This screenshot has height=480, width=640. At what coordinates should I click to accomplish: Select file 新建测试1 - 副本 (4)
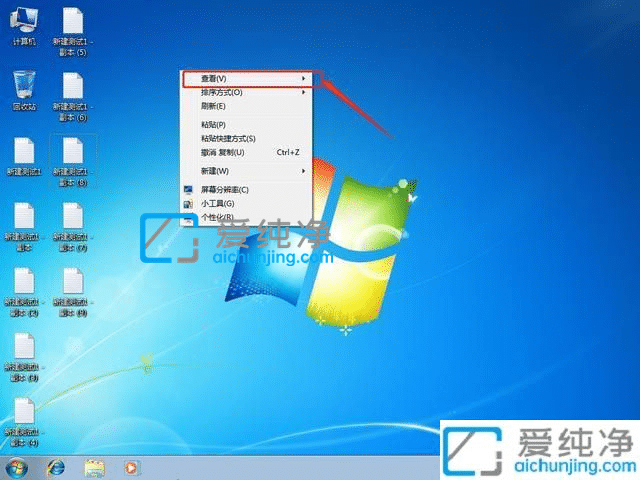pyautogui.click(x=24, y=422)
